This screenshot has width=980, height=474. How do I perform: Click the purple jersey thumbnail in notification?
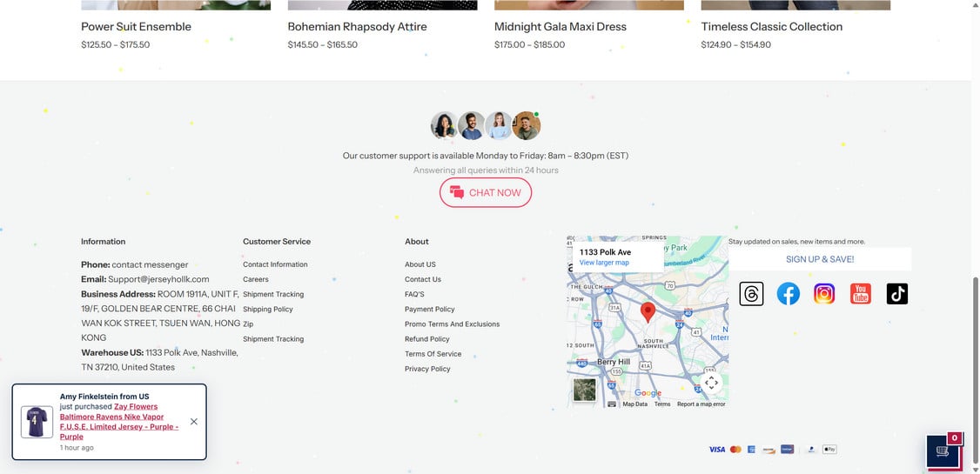37,422
